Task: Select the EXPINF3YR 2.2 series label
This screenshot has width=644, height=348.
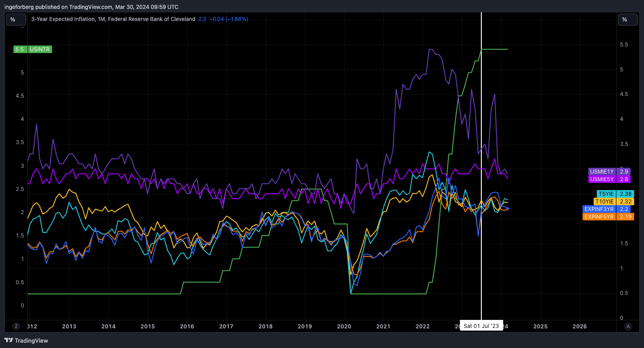Action: (x=606, y=209)
